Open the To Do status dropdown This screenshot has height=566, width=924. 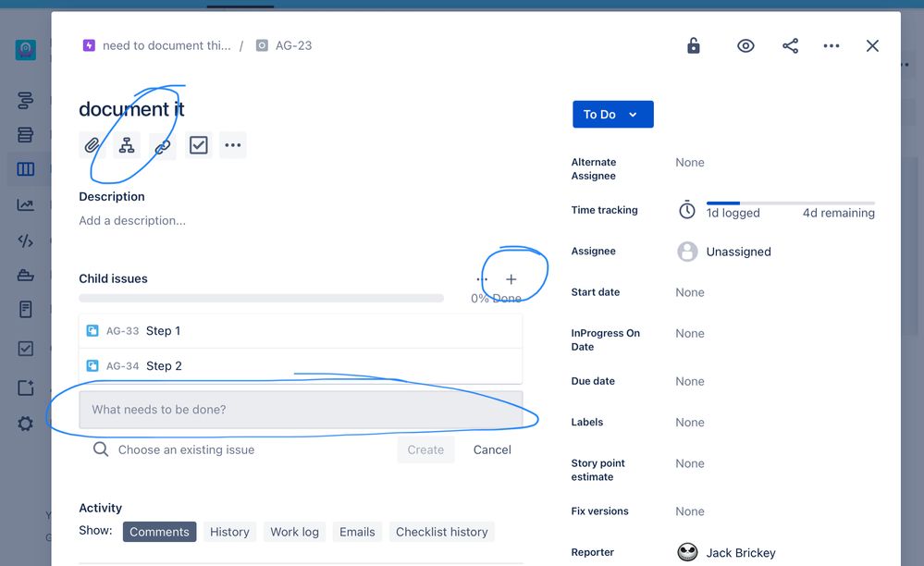pos(612,114)
